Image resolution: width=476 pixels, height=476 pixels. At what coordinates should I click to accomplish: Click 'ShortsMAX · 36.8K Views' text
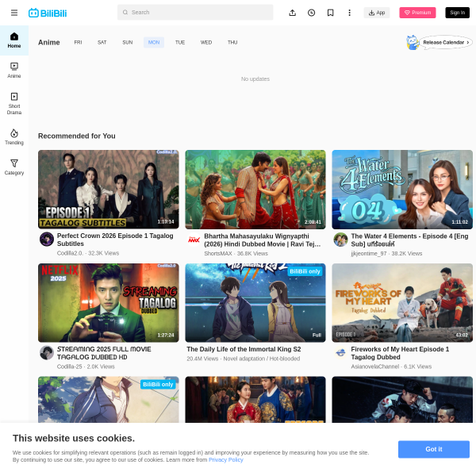pos(236,253)
